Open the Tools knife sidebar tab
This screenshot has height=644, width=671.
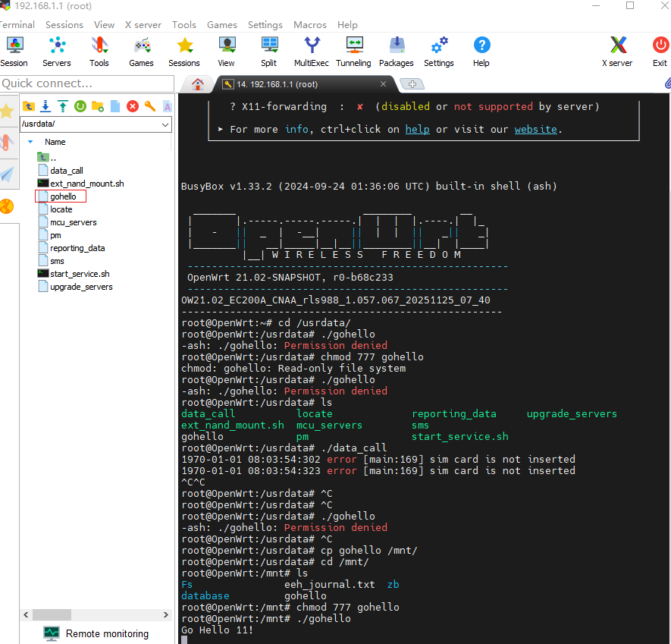[x=8, y=143]
